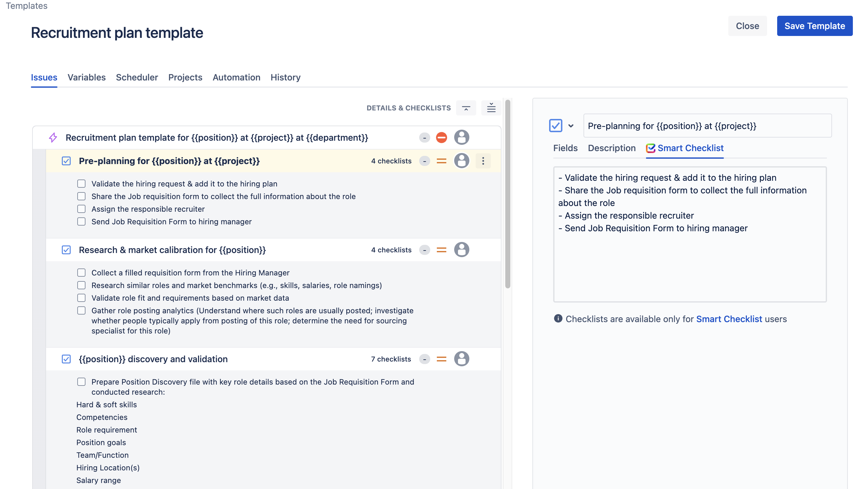The image size is (868, 489).
Task: Click the Close button
Action: click(x=748, y=26)
